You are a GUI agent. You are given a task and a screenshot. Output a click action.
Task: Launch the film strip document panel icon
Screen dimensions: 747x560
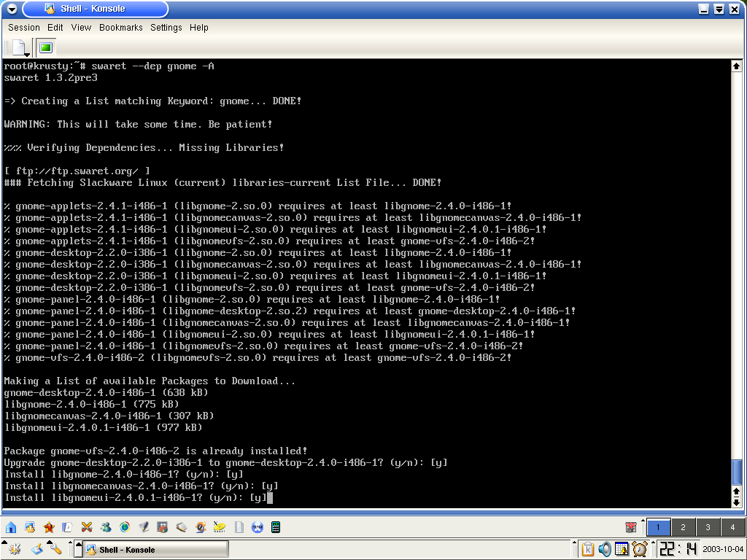pos(239,527)
